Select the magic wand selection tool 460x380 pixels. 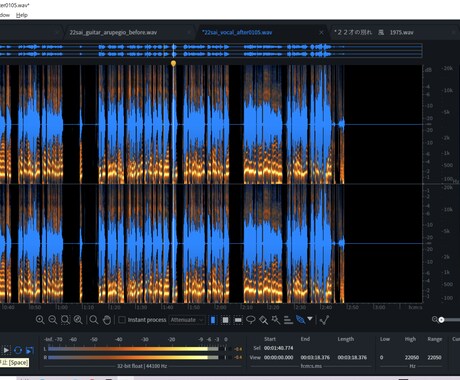point(276,320)
